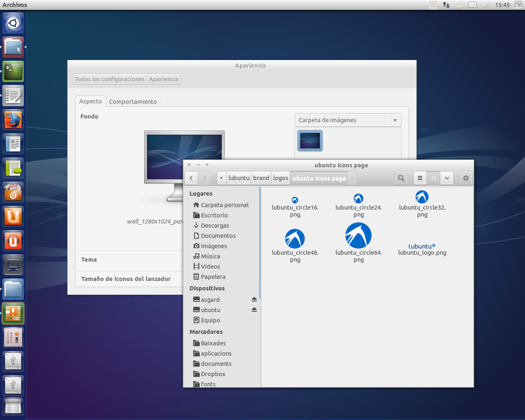Open the Files manager in the launcher
Viewport: 525px width, 420px height.
13,47
